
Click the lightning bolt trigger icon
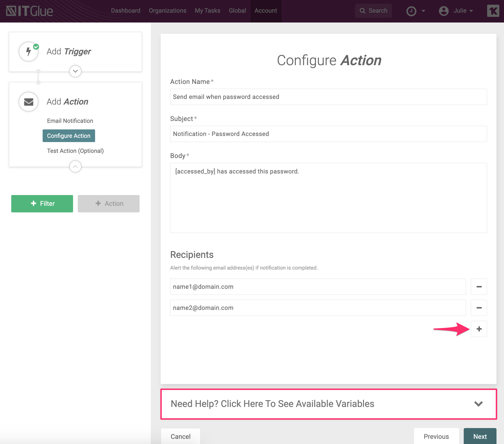(x=29, y=52)
